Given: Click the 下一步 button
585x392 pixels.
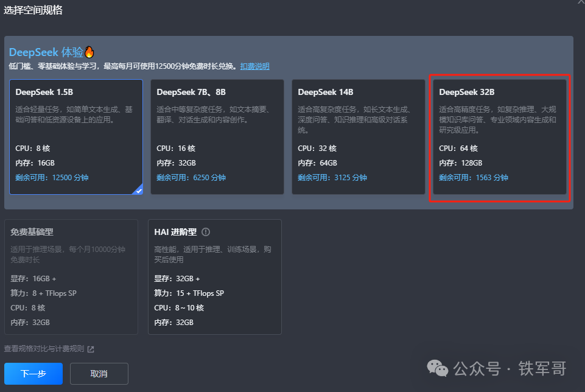Looking at the screenshot, I should point(33,374).
